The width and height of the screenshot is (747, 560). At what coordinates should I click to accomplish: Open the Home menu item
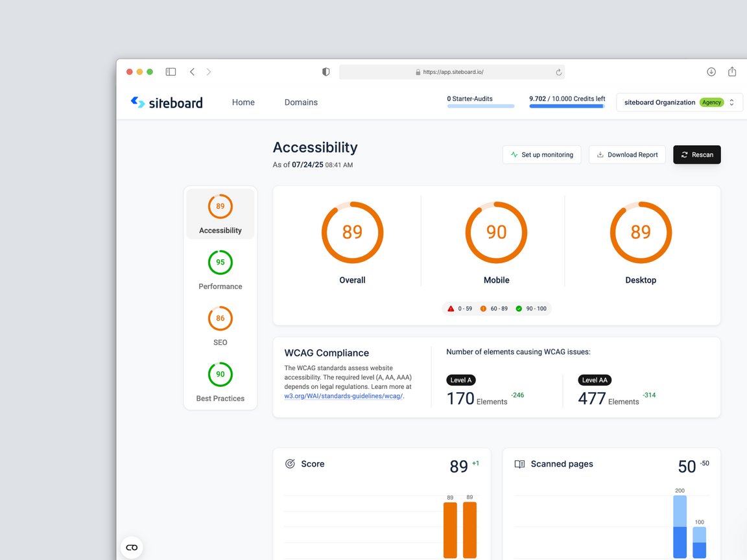[x=243, y=102]
